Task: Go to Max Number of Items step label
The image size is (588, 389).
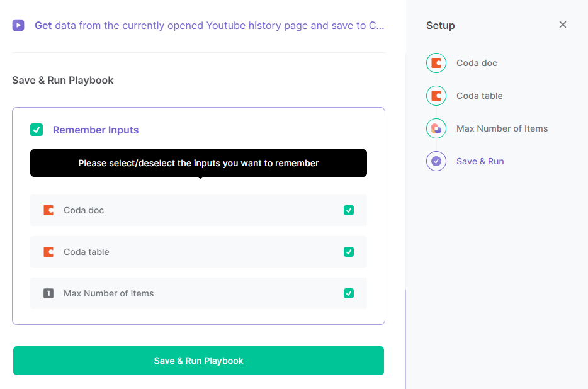Action: point(502,128)
